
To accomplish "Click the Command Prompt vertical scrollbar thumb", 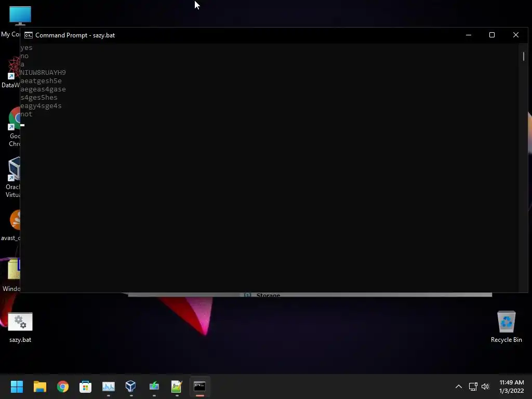I will click(524, 56).
